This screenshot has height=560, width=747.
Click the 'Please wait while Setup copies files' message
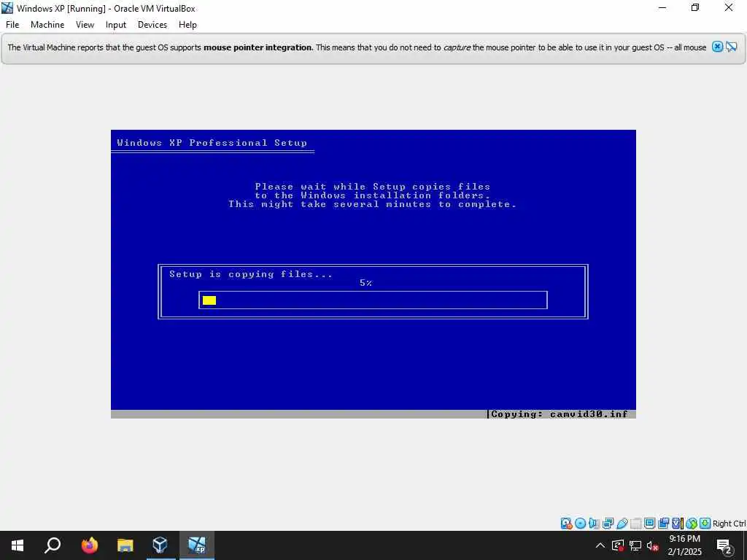(x=372, y=187)
